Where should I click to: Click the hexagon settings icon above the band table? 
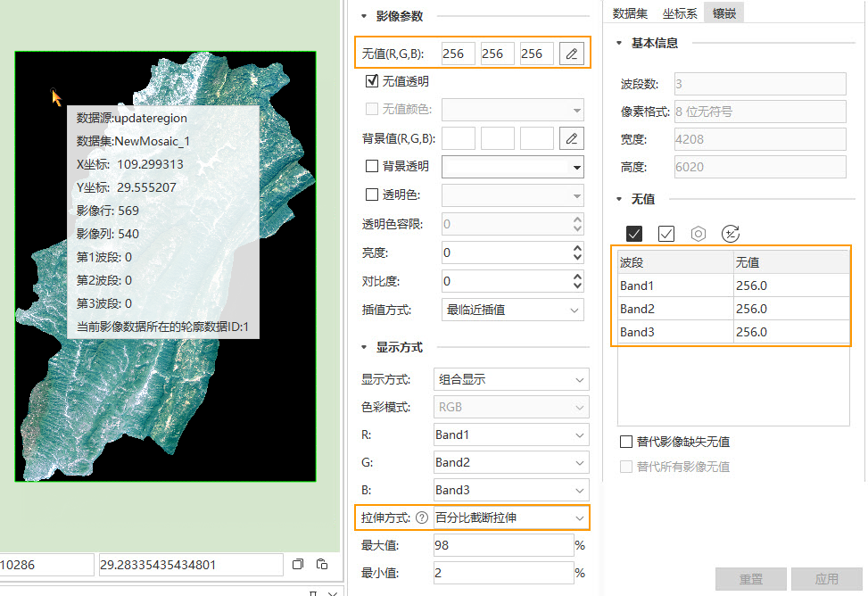pos(699,234)
